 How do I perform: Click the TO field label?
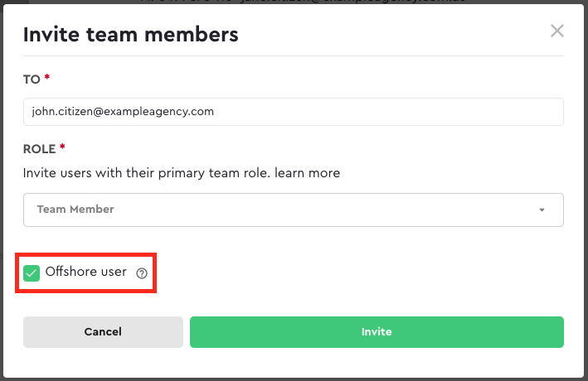[x=32, y=80]
